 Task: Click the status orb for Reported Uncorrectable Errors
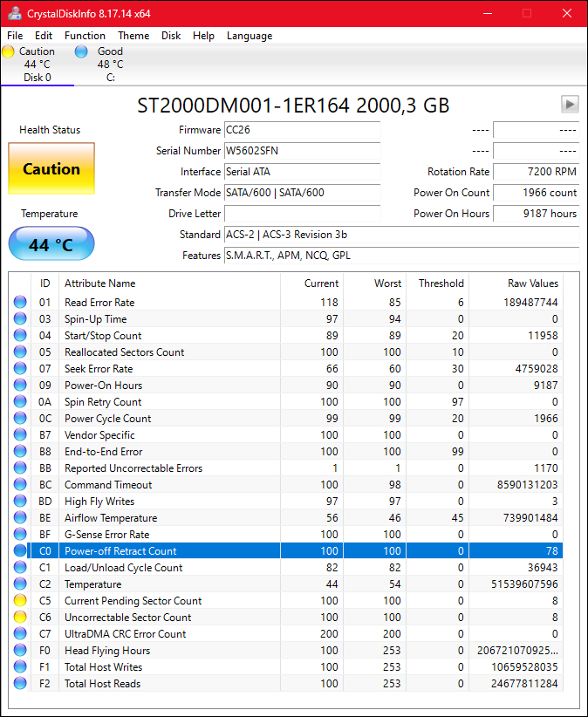pos(20,468)
